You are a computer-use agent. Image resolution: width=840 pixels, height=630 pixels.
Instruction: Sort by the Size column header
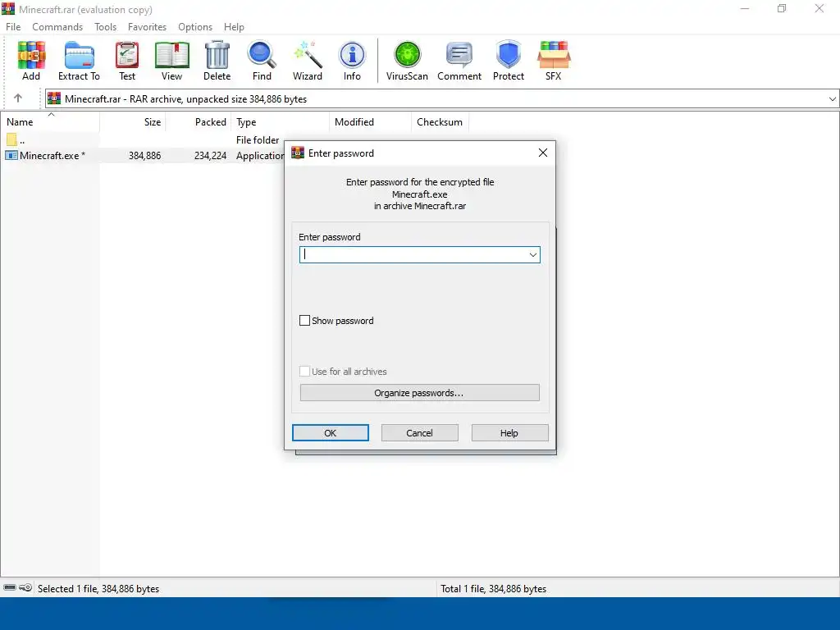pyautogui.click(x=132, y=121)
